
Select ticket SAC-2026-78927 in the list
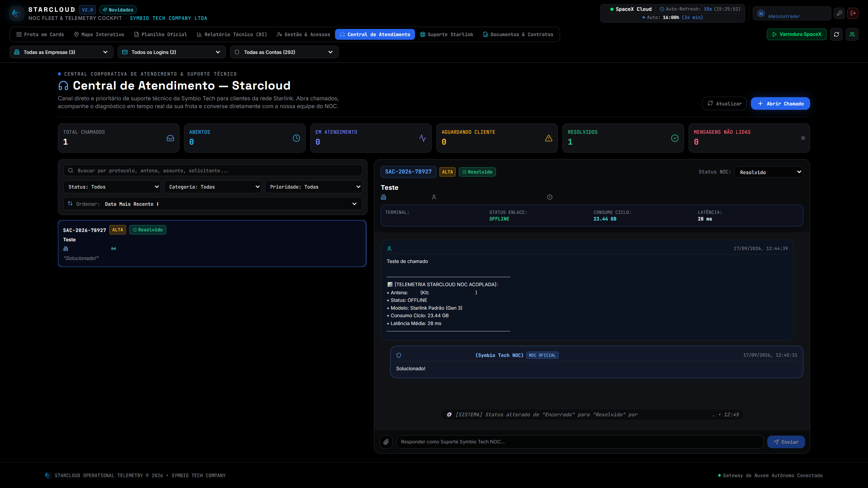click(212, 243)
